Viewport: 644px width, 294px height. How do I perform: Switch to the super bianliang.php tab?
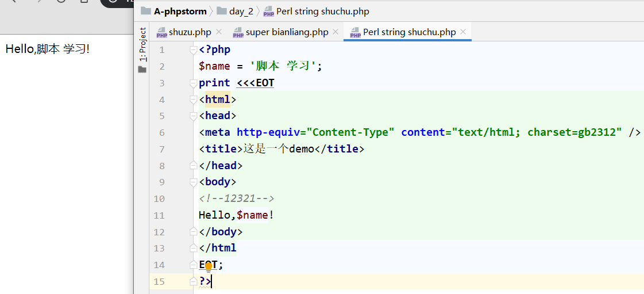(287, 32)
